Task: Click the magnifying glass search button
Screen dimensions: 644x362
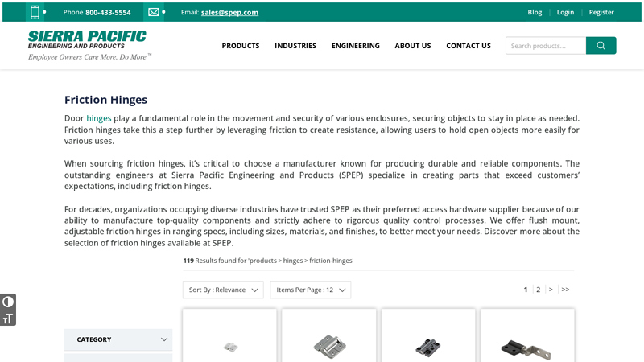Action: click(x=601, y=46)
